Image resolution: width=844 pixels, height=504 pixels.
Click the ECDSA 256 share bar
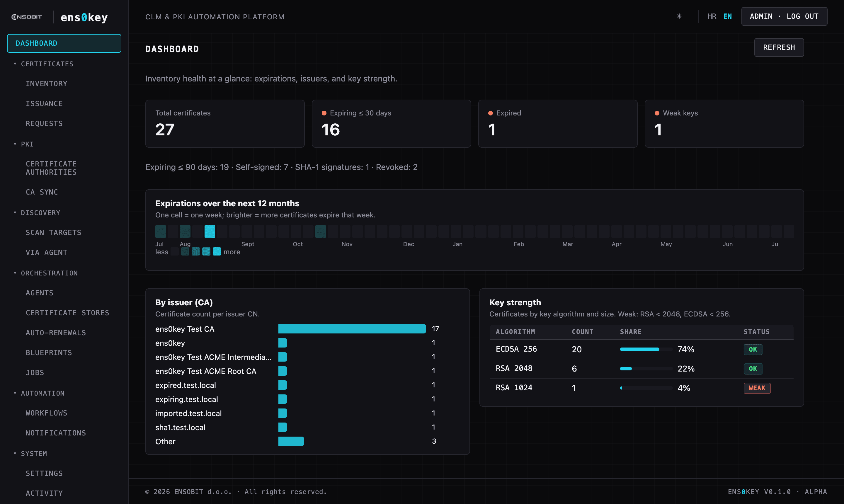(x=646, y=349)
